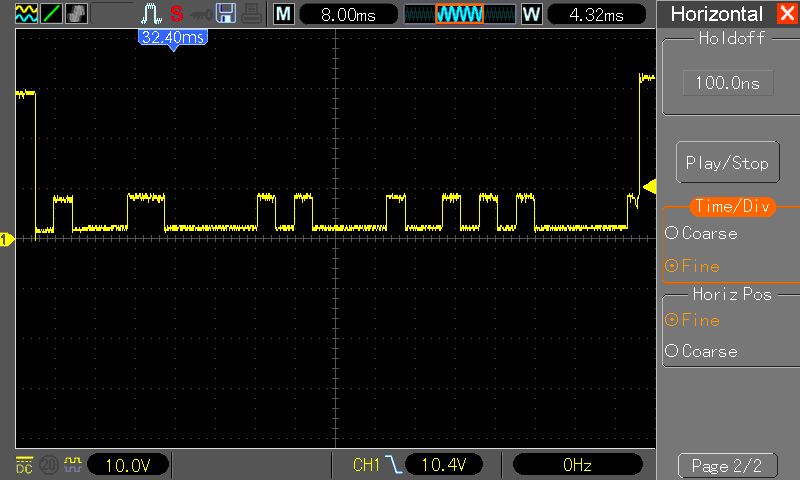This screenshot has height=480, width=800.
Task: Click the 10.4V trigger level readout
Action: [x=450, y=465]
